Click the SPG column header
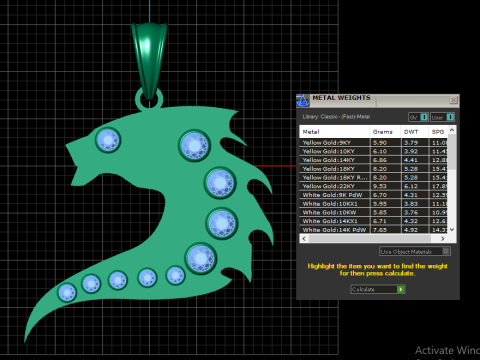The height and width of the screenshot is (360, 480). [x=438, y=132]
